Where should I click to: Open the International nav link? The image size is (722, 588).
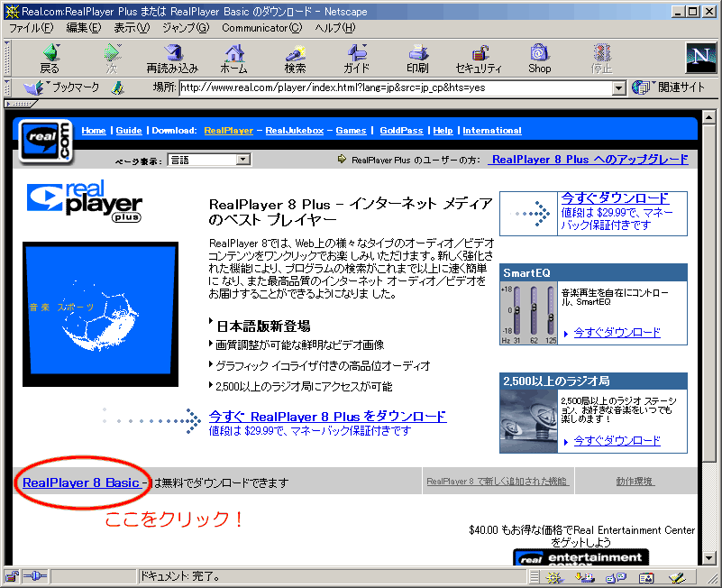pyautogui.click(x=492, y=131)
